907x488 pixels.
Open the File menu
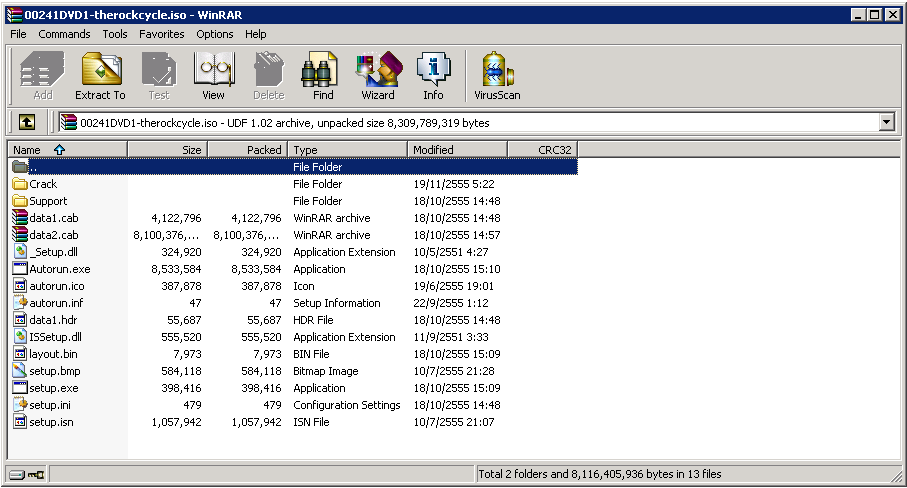pos(19,34)
